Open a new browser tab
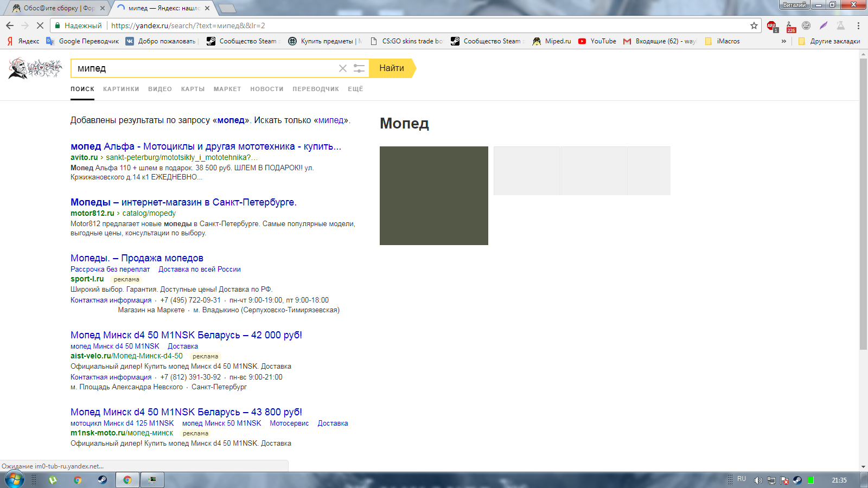868x488 pixels. pyautogui.click(x=227, y=8)
